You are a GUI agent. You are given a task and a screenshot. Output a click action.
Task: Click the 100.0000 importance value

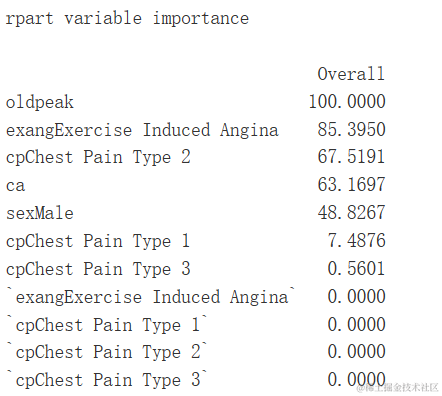click(347, 101)
